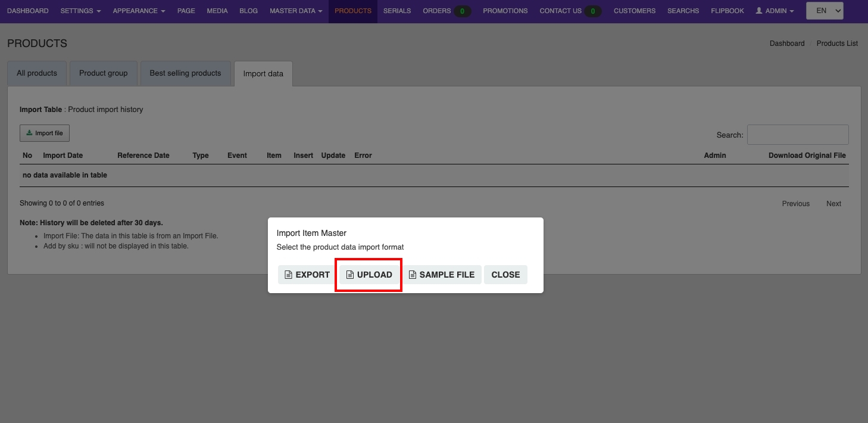Open the Flipbook menu item
Viewport: 868px width, 423px height.
click(x=728, y=11)
